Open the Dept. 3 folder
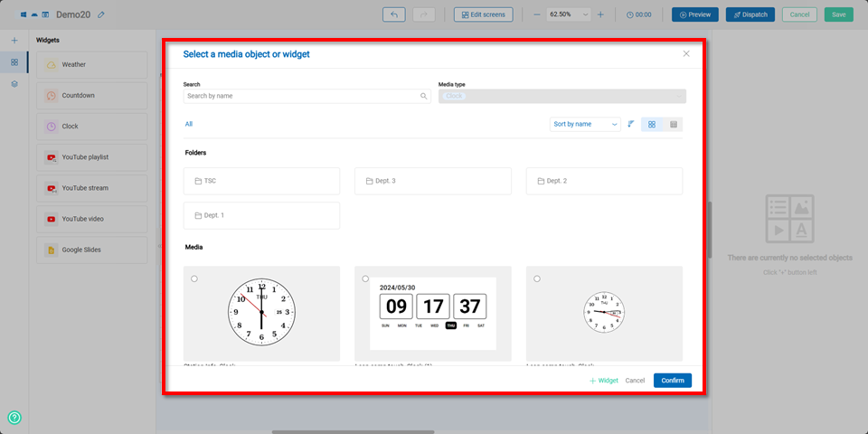 [432, 181]
